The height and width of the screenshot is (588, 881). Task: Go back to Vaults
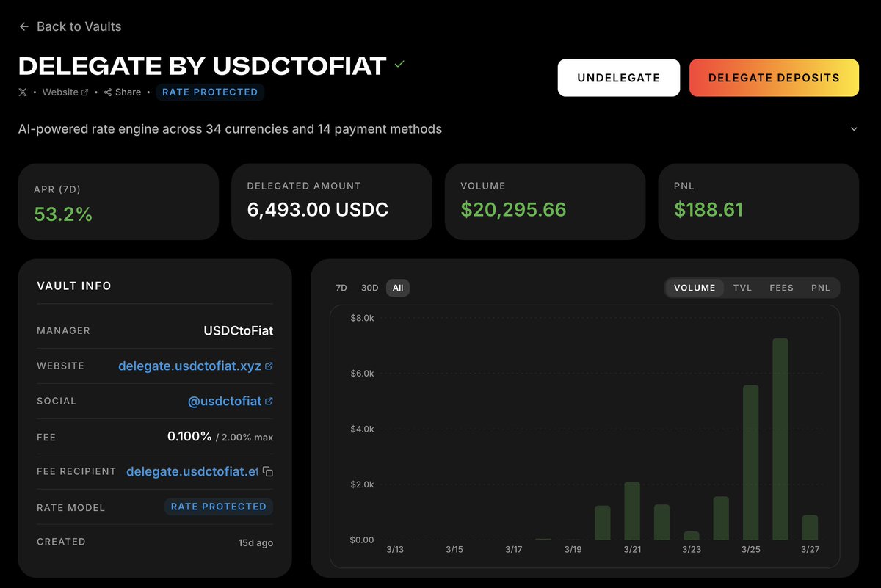point(70,26)
